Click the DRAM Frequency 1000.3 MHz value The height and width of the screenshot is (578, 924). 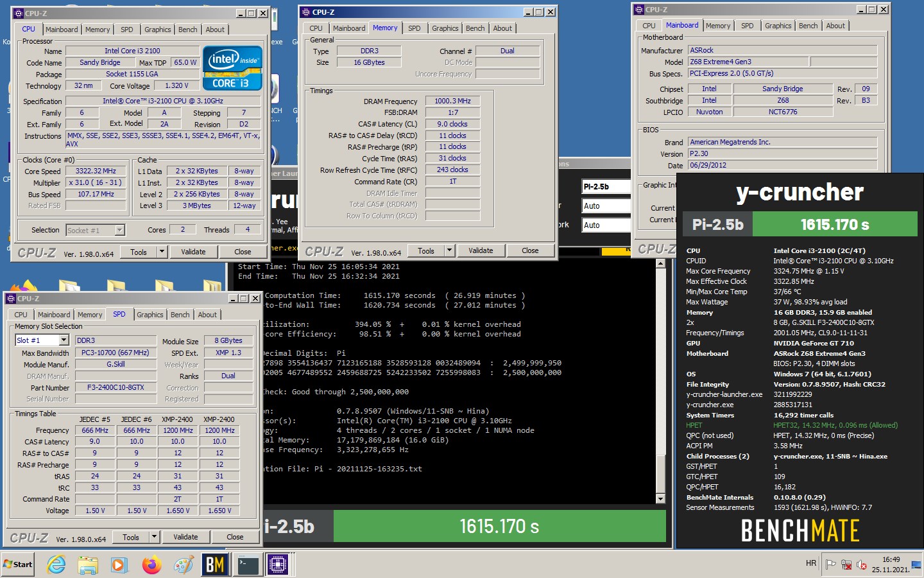(452, 101)
